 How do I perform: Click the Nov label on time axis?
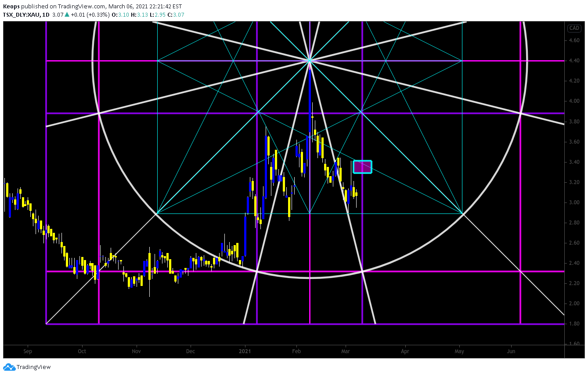click(137, 351)
